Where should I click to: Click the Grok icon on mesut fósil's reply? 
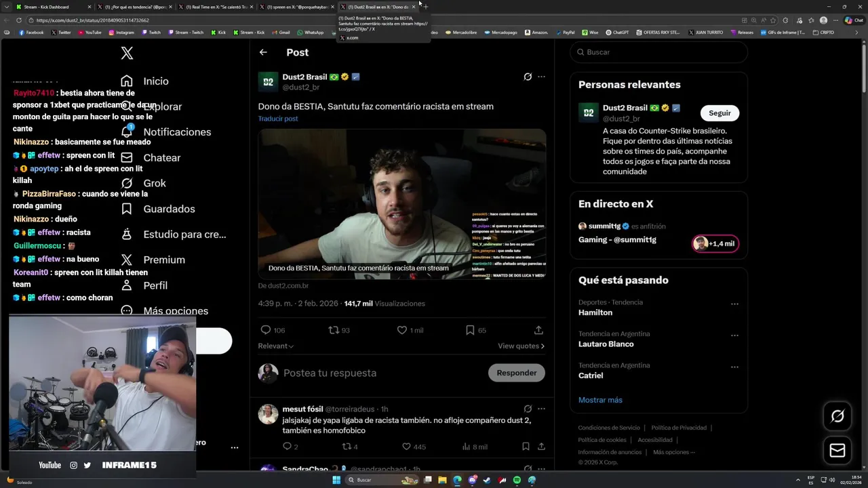[528, 409]
